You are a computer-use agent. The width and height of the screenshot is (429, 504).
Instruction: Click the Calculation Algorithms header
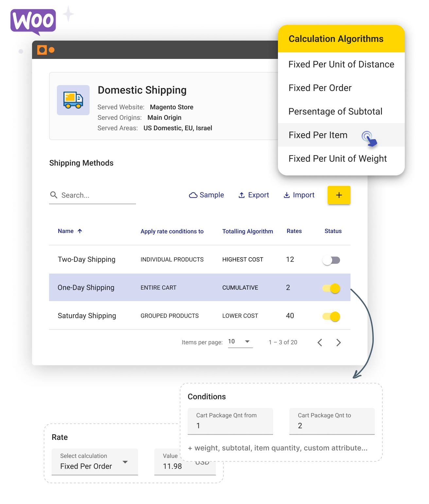341,39
